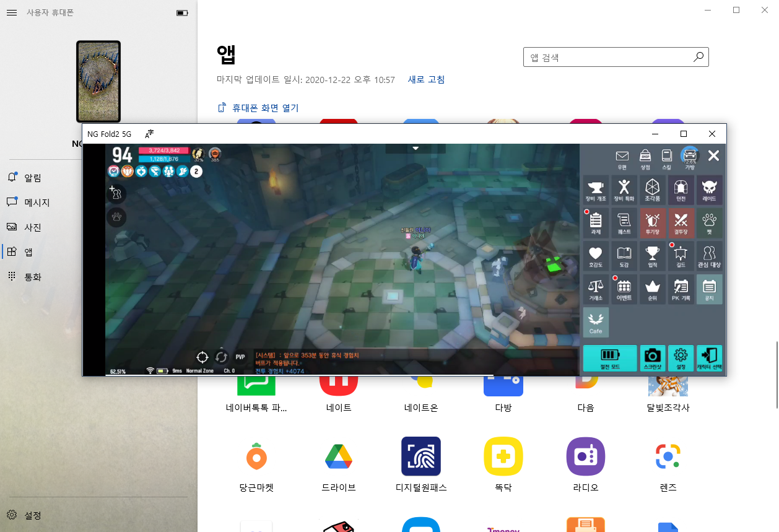Open PK 기록 record tile

click(x=681, y=289)
